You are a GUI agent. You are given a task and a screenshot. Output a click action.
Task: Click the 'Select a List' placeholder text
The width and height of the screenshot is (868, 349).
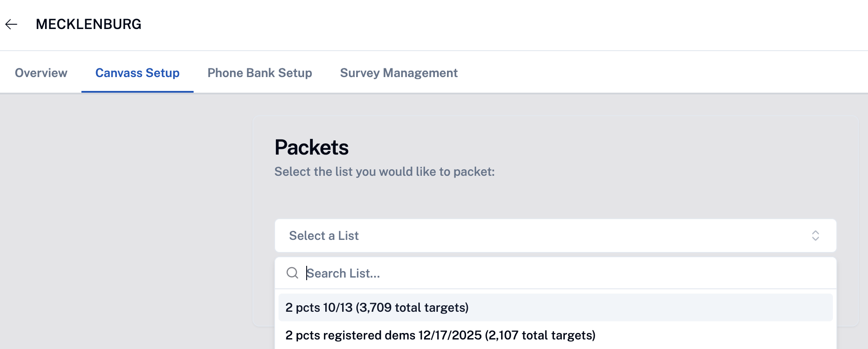pos(324,236)
